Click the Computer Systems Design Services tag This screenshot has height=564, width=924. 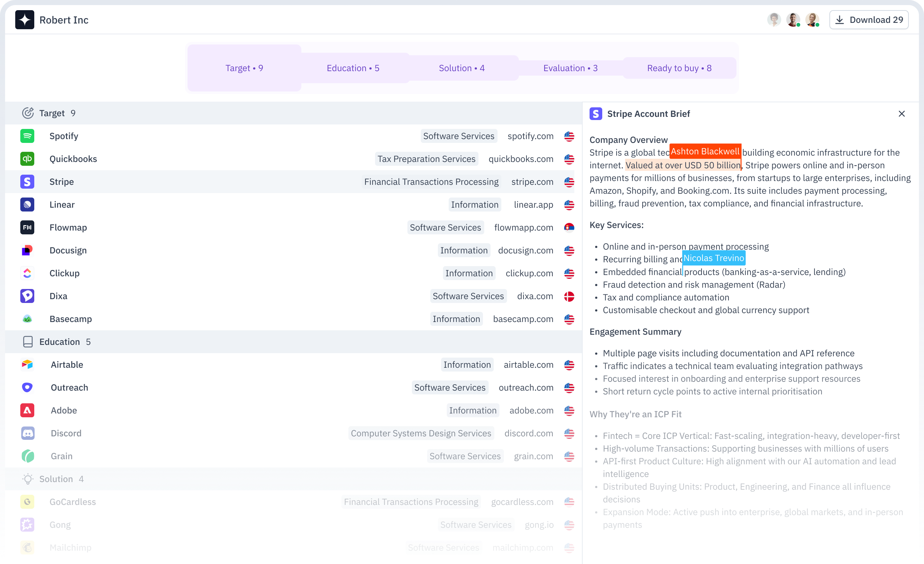(421, 433)
